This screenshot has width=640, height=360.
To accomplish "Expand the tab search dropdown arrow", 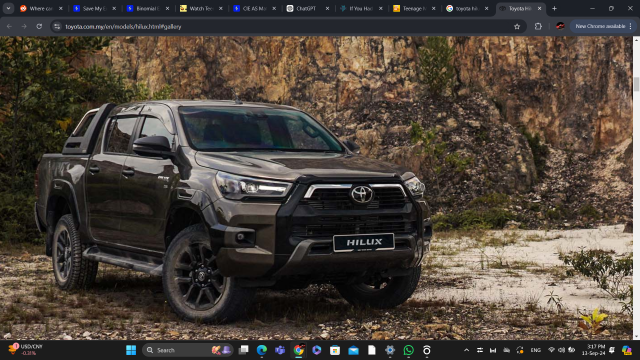I will 8,8.
